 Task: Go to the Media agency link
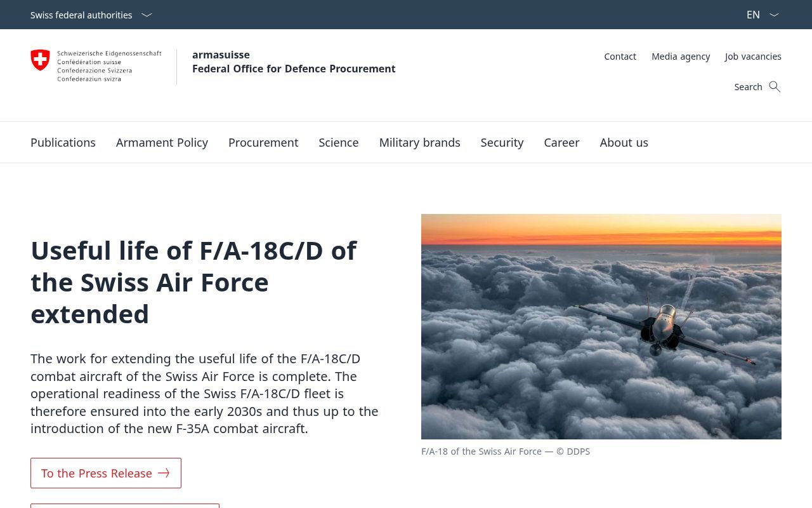point(681,57)
